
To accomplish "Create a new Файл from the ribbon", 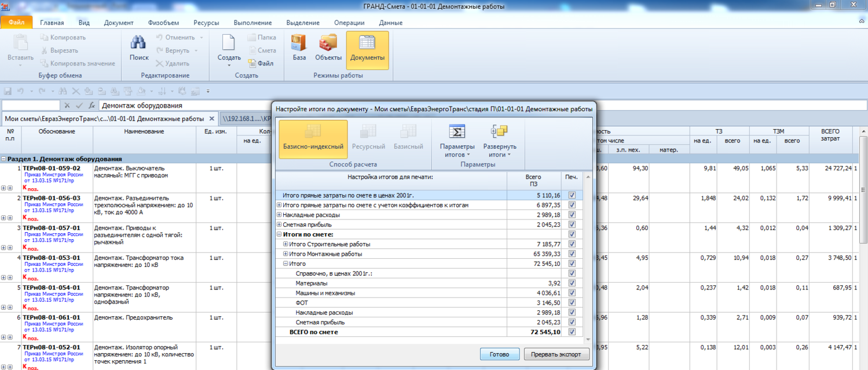I will click(261, 64).
